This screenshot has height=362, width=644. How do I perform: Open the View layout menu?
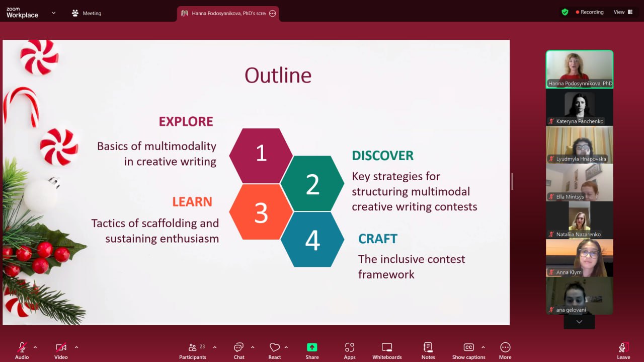tap(623, 12)
